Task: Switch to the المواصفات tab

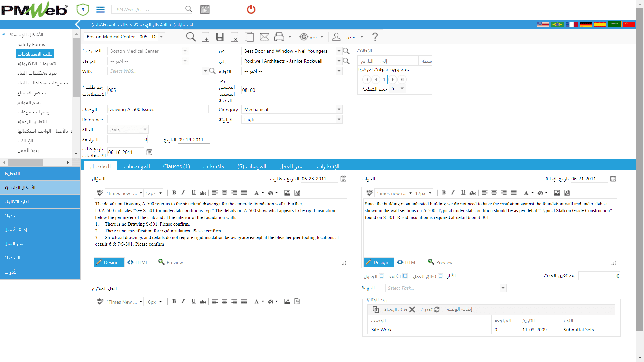Action: point(137,166)
